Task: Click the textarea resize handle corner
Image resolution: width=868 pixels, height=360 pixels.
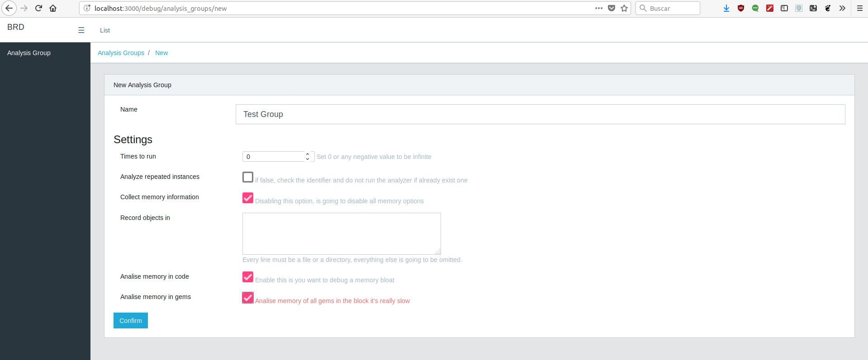Action: click(x=438, y=252)
